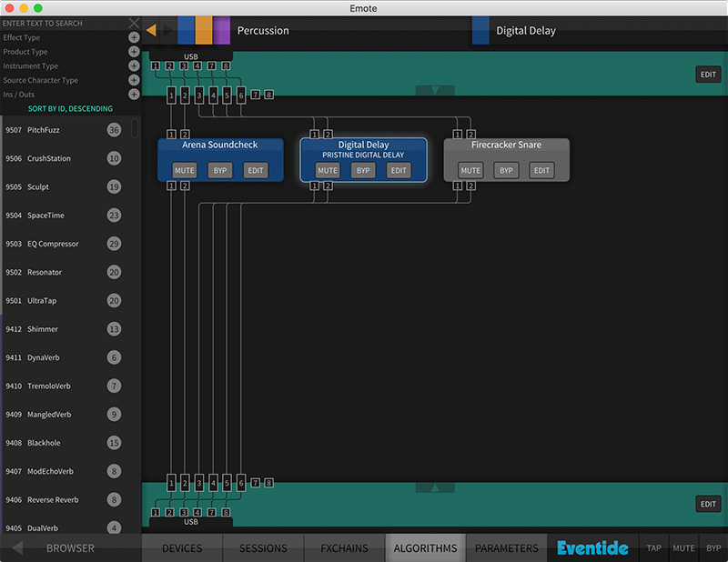Switch to the SESSIONS tab
This screenshot has width=728, height=562.
tap(263, 548)
